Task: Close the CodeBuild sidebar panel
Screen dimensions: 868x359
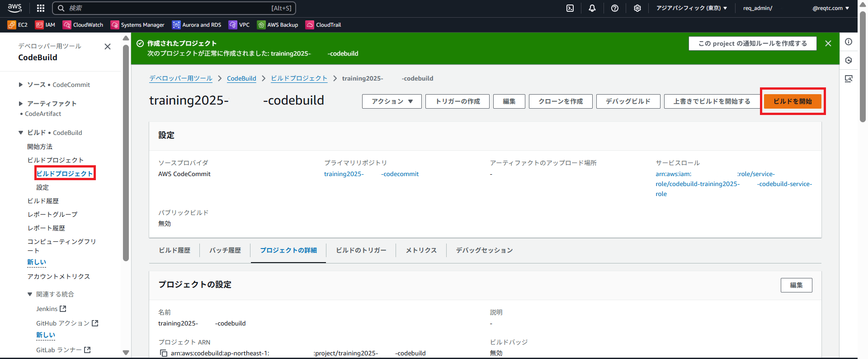Action: pos(108,47)
